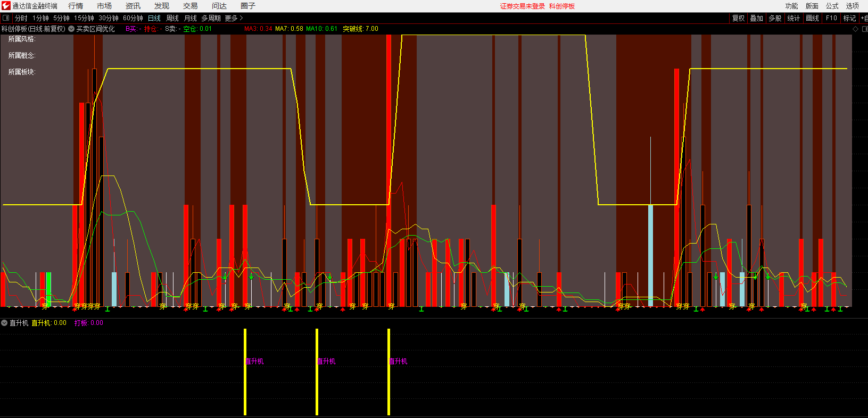Open the 版面 menu
868x418 pixels.
pyautogui.click(x=812, y=6)
